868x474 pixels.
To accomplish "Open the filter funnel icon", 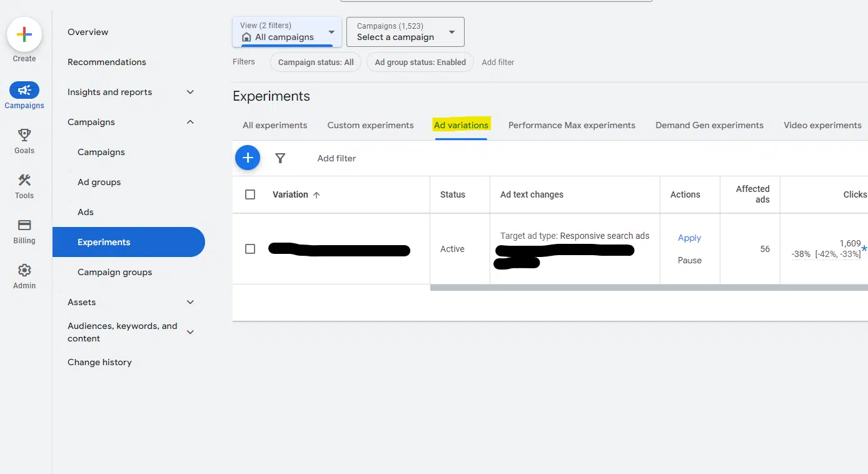I will (x=280, y=158).
